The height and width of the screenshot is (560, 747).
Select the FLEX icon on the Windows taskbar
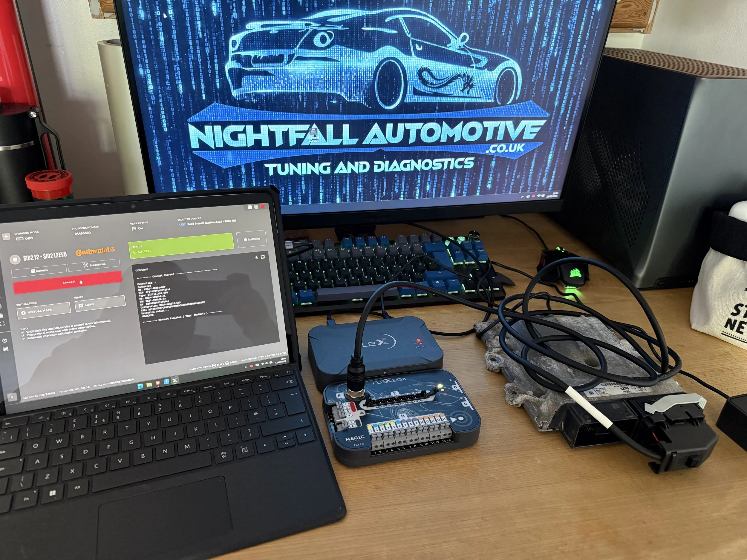click(175, 381)
